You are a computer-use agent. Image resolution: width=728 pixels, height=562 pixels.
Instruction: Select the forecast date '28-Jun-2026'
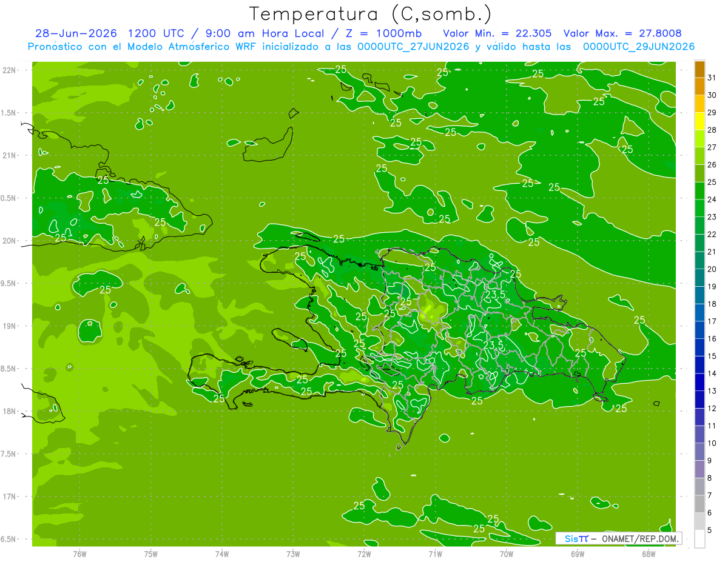[x=76, y=33]
